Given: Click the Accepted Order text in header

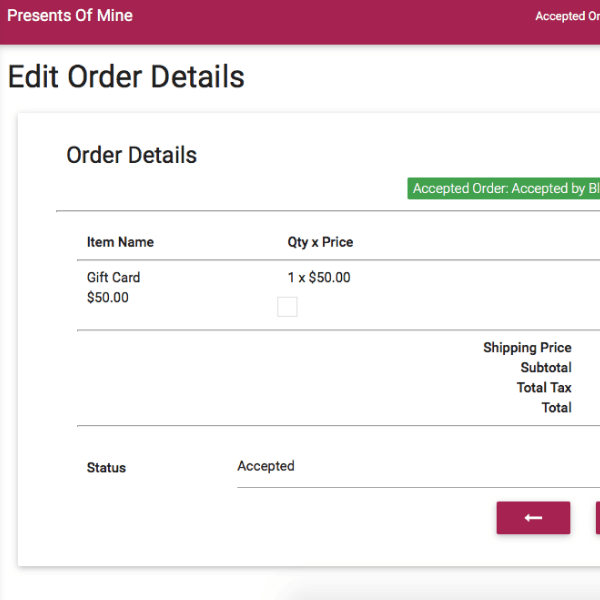Looking at the screenshot, I should point(567,17).
